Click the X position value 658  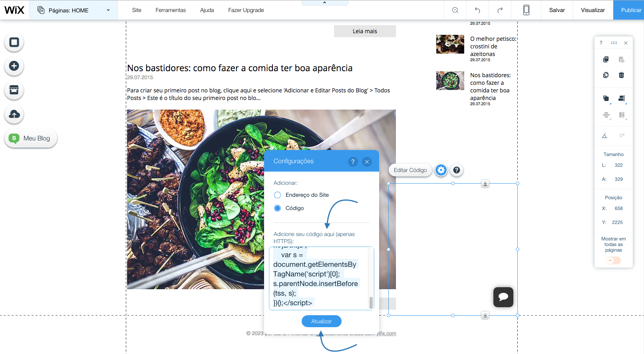pyautogui.click(x=618, y=208)
